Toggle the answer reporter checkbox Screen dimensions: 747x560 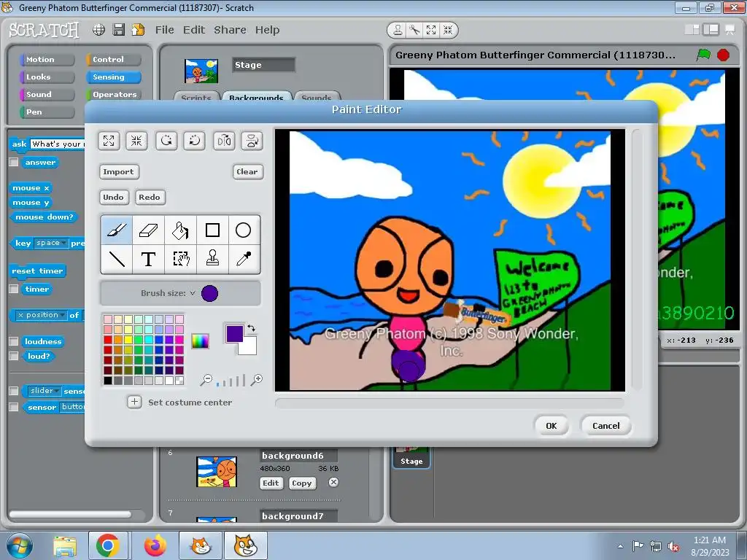(x=14, y=163)
